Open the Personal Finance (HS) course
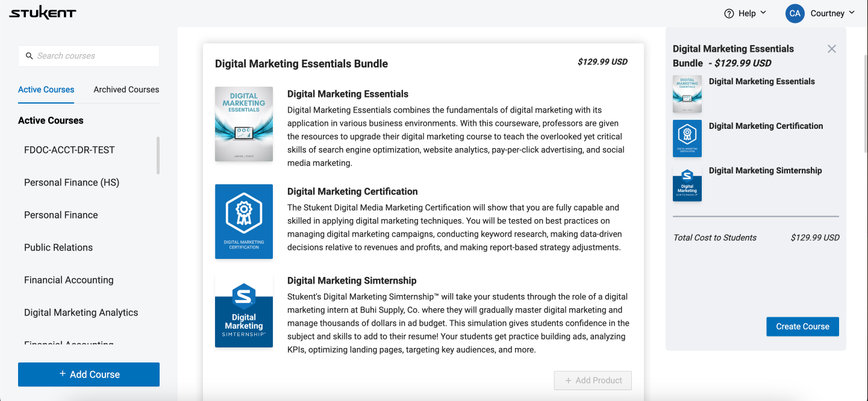The image size is (868, 401). (72, 182)
